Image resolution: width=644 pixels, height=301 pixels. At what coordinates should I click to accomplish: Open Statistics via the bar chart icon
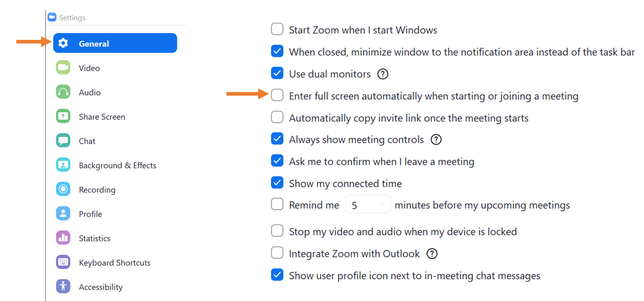63,238
